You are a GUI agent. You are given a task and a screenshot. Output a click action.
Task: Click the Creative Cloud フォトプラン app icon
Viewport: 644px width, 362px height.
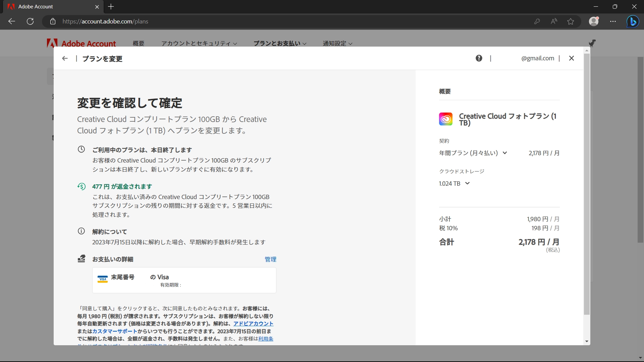445,119
